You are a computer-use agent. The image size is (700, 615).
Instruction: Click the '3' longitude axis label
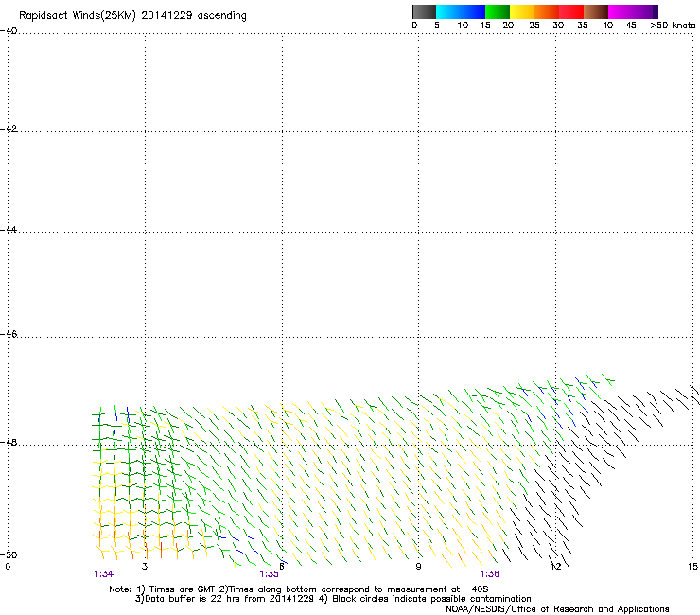[145, 567]
